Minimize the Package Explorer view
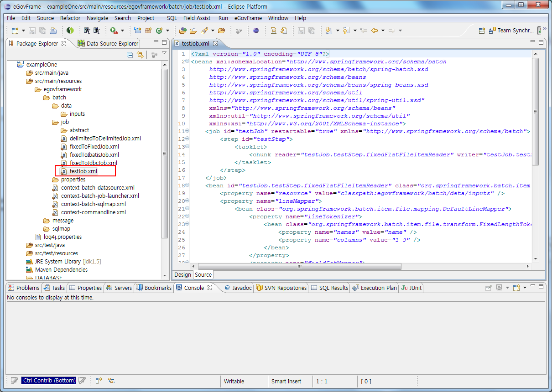This screenshot has height=392, width=552. [x=156, y=42]
